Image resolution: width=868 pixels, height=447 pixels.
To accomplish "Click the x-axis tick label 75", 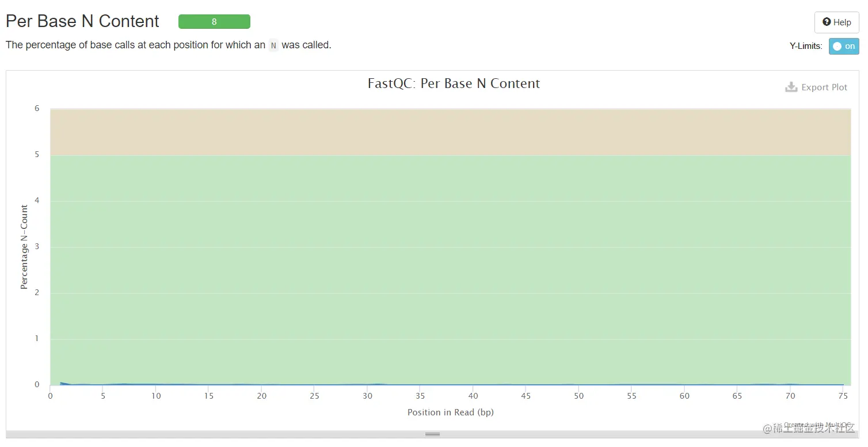I will point(843,396).
